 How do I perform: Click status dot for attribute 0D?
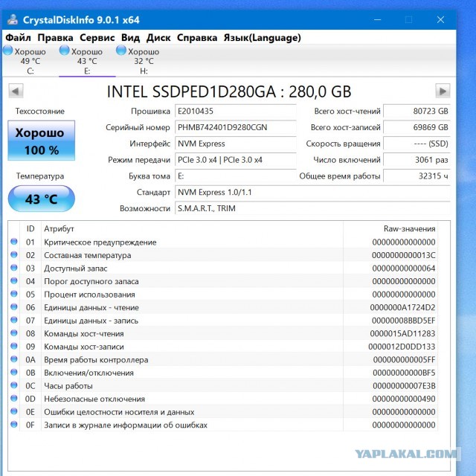coord(14,399)
